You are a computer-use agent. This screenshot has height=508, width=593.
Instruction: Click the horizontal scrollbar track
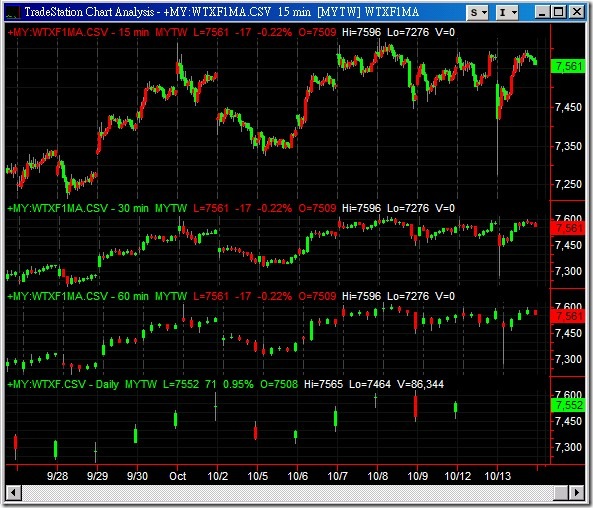click(x=287, y=493)
